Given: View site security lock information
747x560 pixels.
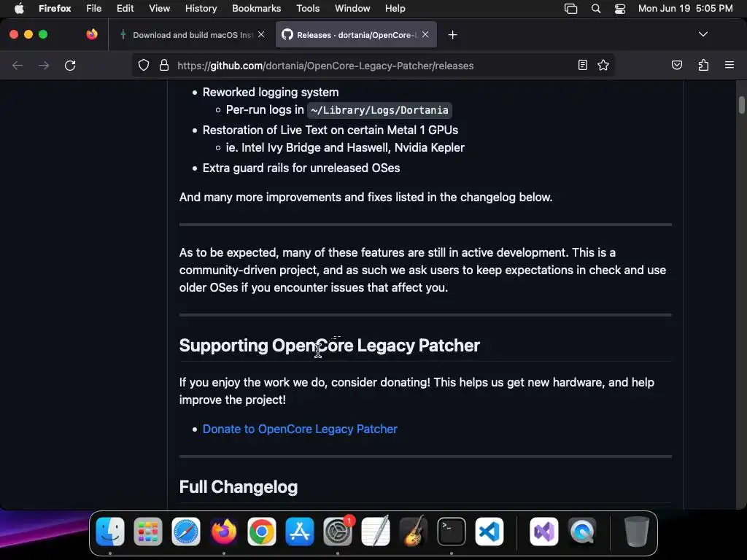Looking at the screenshot, I should point(164,65).
